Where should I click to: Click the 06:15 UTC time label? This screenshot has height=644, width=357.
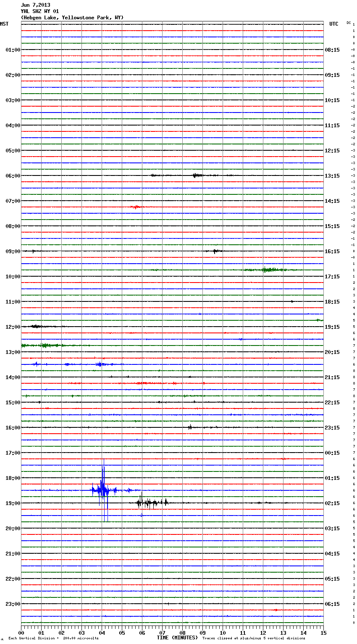coord(332,604)
